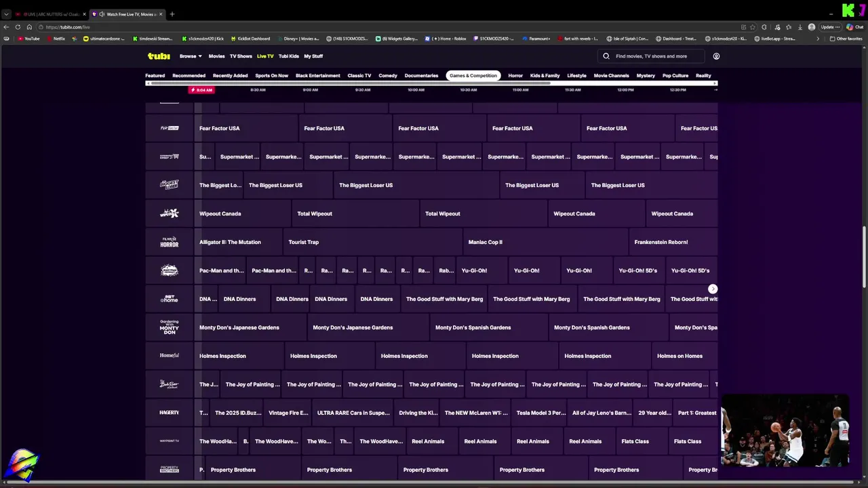Open the Property Brothers channel logo
The width and height of the screenshot is (868, 488).
(x=170, y=470)
